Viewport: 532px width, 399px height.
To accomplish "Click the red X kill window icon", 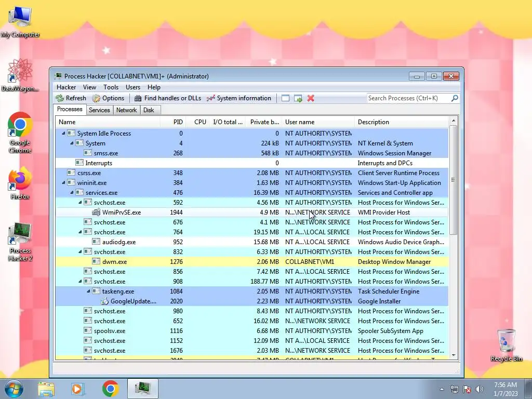I will click(x=311, y=98).
